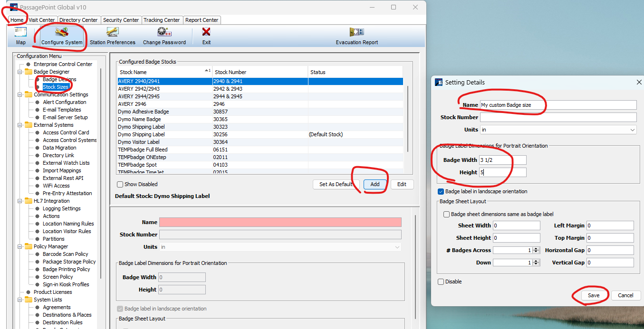Select Access Control Card tree item
The height and width of the screenshot is (329, 644).
(66, 132)
